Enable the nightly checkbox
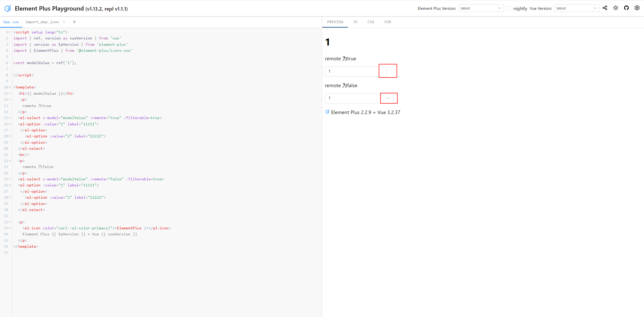The image size is (644, 317). 508,8
